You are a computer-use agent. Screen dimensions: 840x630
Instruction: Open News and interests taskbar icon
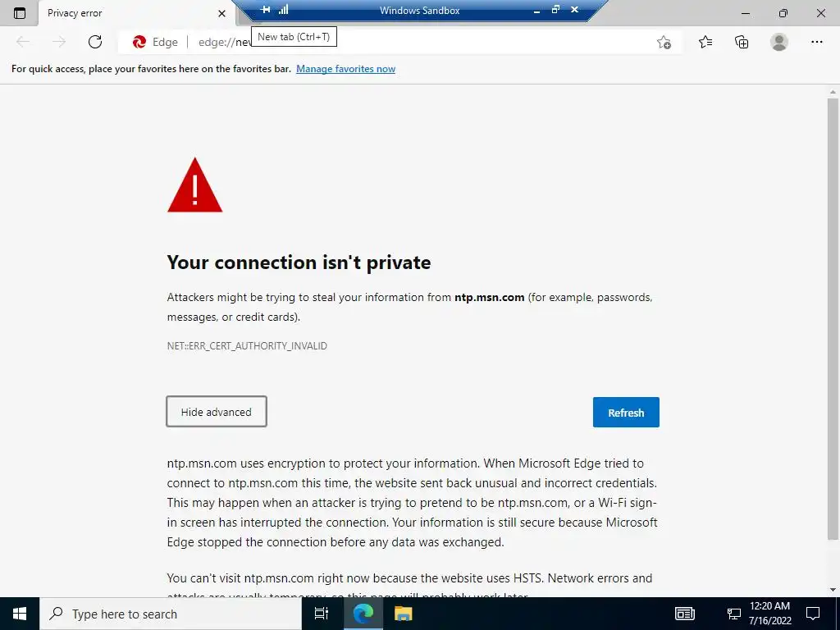[x=685, y=614]
